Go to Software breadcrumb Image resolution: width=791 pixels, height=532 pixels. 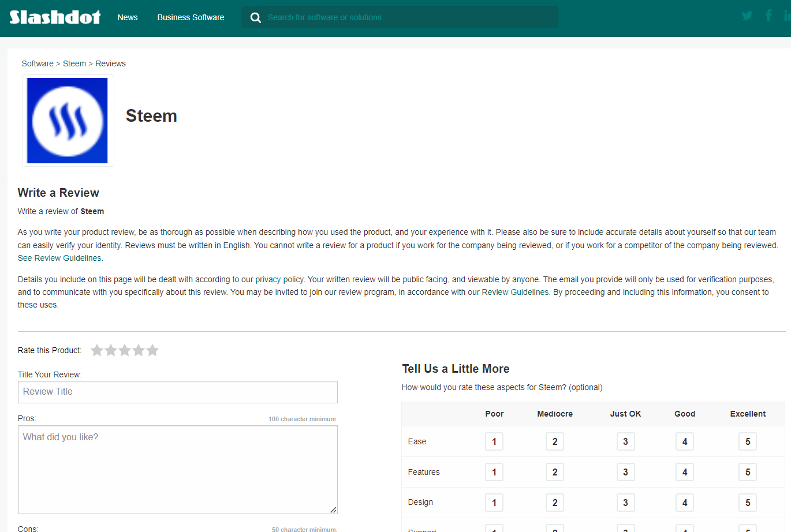[38, 63]
